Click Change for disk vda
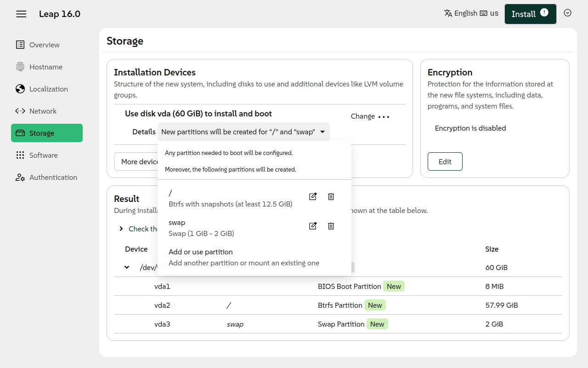The image size is (588, 368). point(362,116)
